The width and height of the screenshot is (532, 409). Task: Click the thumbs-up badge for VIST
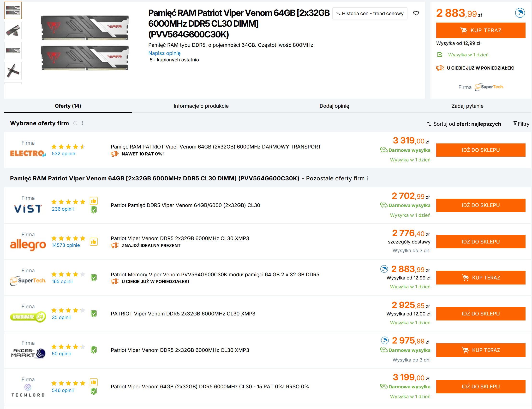tap(94, 201)
